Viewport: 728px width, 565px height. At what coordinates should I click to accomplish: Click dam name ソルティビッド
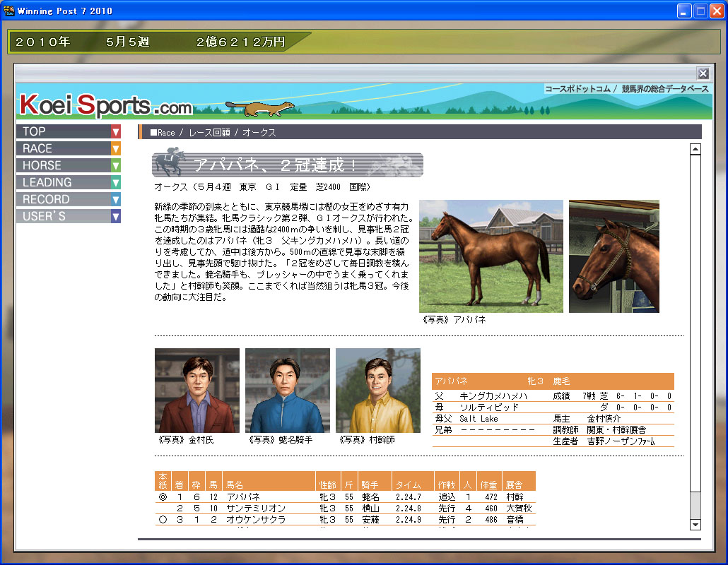click(x=488, y=408)
